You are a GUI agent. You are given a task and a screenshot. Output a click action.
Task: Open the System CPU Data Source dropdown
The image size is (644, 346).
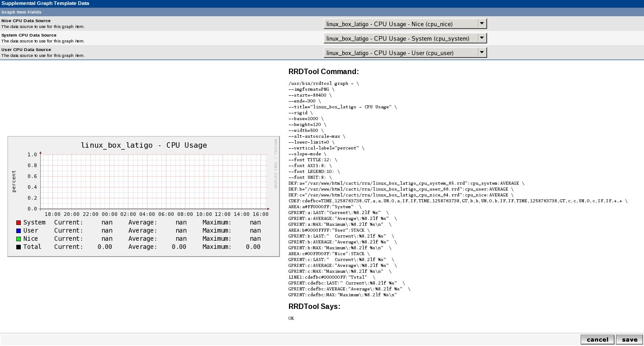405,38
